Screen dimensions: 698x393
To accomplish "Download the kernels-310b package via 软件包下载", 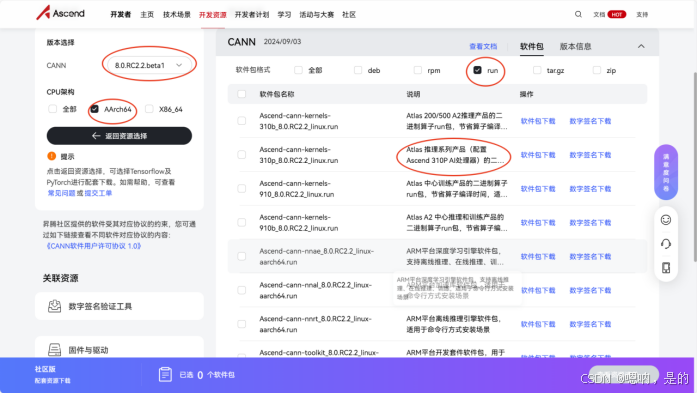I will pyautogui.click(x=538, y=121).
